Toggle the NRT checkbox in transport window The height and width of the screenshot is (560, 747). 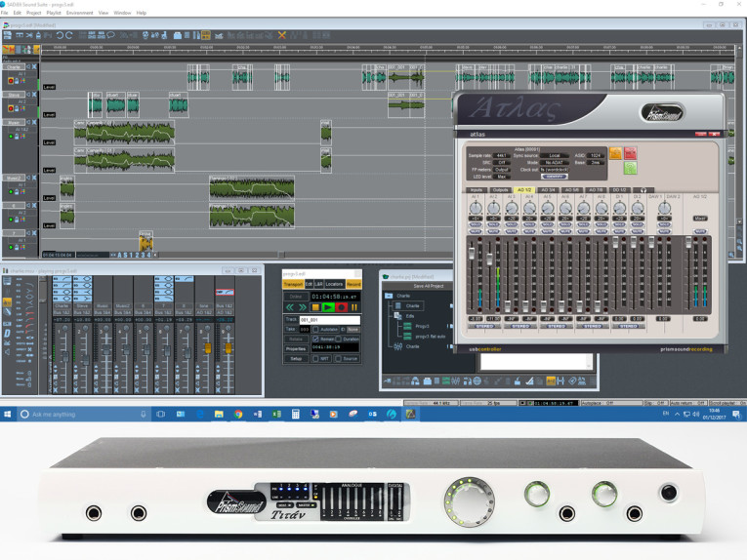point(315,358)
